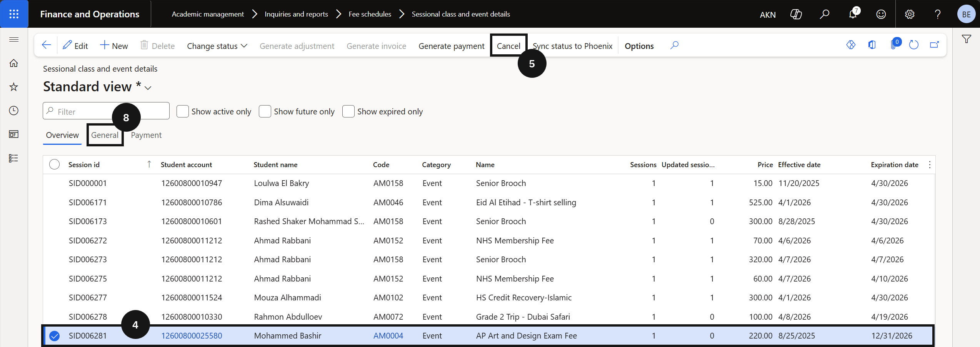Select the Dima Alsuwaidi row

tap(489, 203)
